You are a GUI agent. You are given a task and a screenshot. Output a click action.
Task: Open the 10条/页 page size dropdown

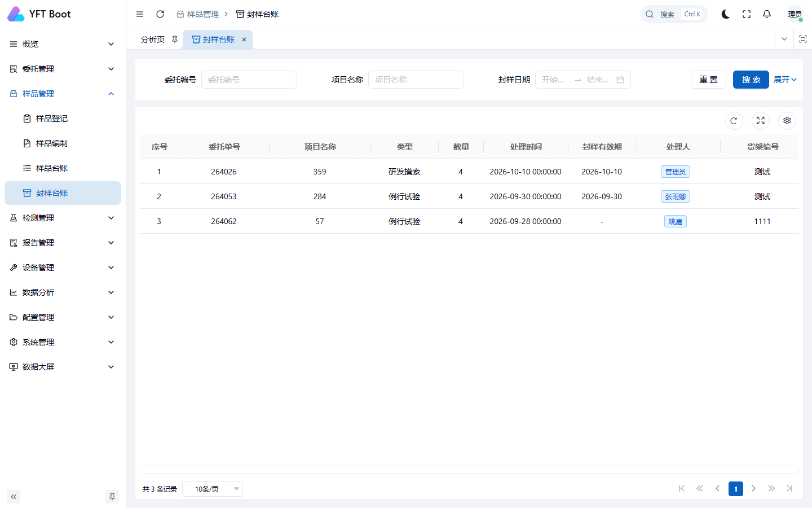pyautogui.click(x=213, y=489)
